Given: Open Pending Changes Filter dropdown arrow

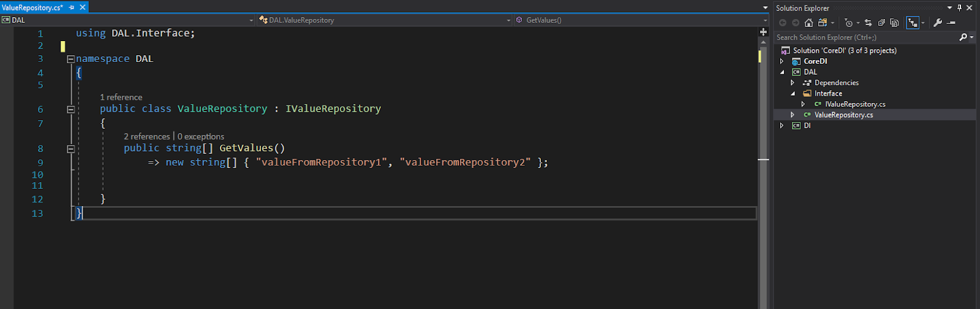Looking at the screenshot, I should 858,23.
